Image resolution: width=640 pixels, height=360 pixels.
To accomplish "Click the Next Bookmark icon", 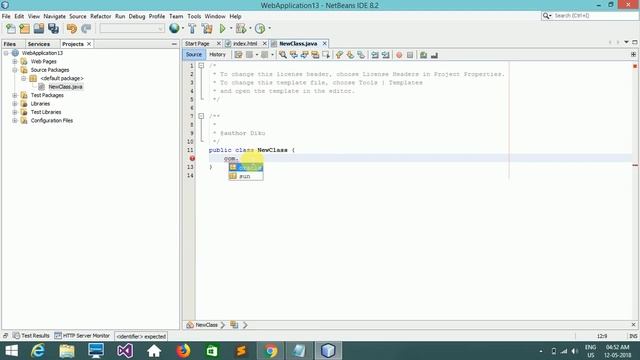I will (x=350, y=55).
